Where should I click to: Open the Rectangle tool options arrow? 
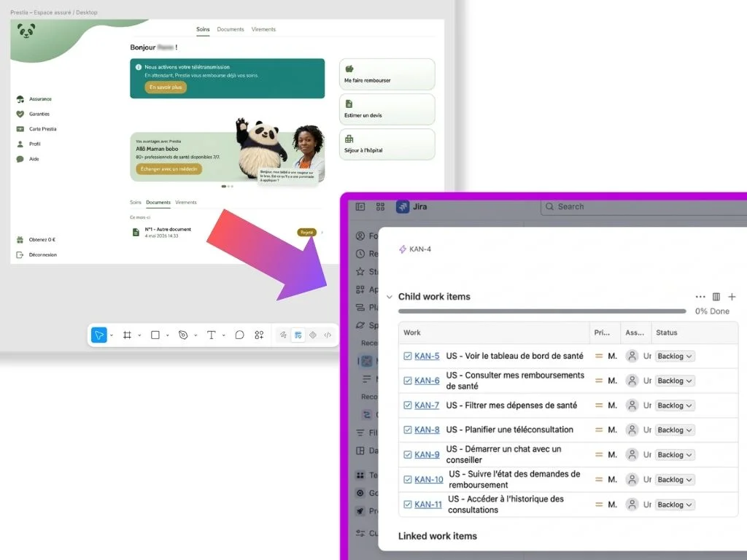pyautogui.click(x=168, y=335)
